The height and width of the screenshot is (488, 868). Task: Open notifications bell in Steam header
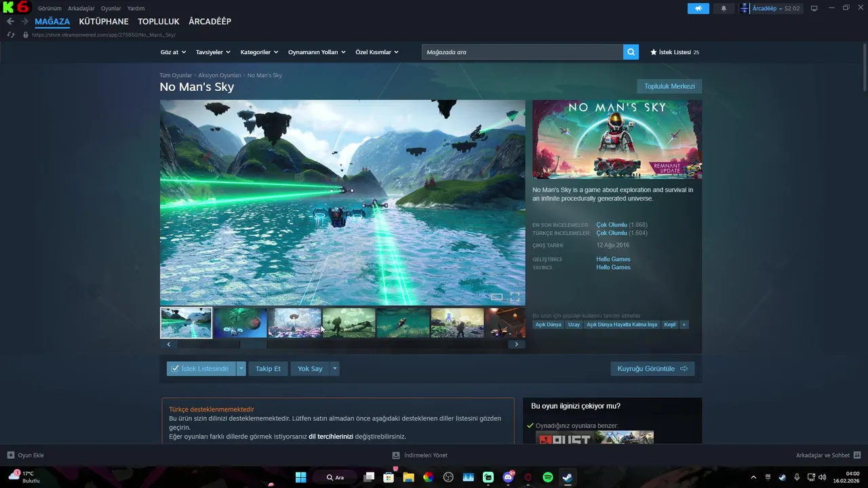[724, 8]
